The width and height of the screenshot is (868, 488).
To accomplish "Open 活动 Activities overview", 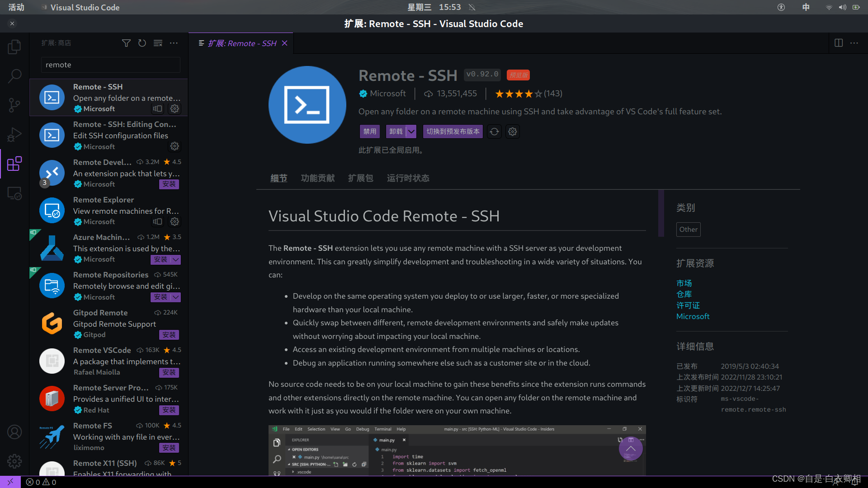I will [x=16, y=7].
